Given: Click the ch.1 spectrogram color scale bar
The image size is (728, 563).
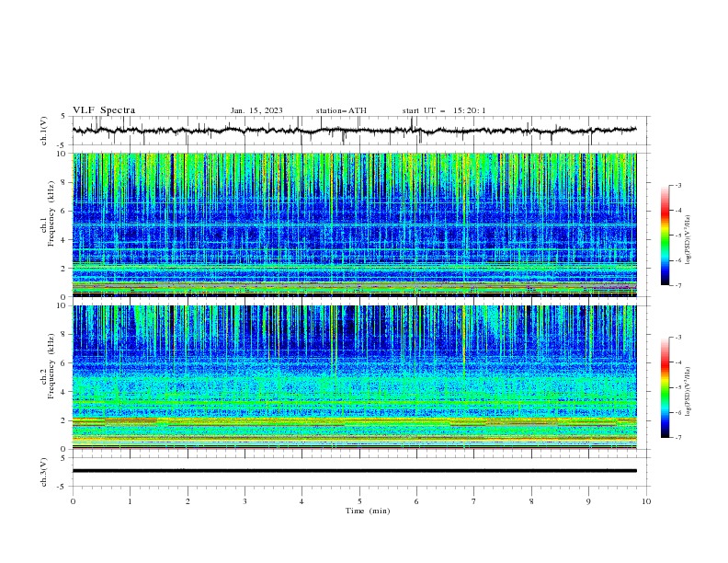Looking at the screenshot, I should pos(665,236).
